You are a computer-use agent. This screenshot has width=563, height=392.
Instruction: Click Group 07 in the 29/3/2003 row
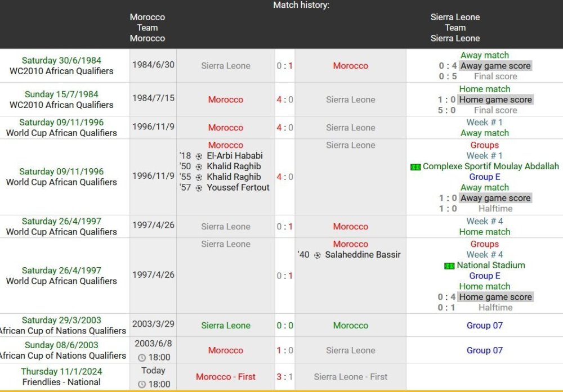coord(484,326)
